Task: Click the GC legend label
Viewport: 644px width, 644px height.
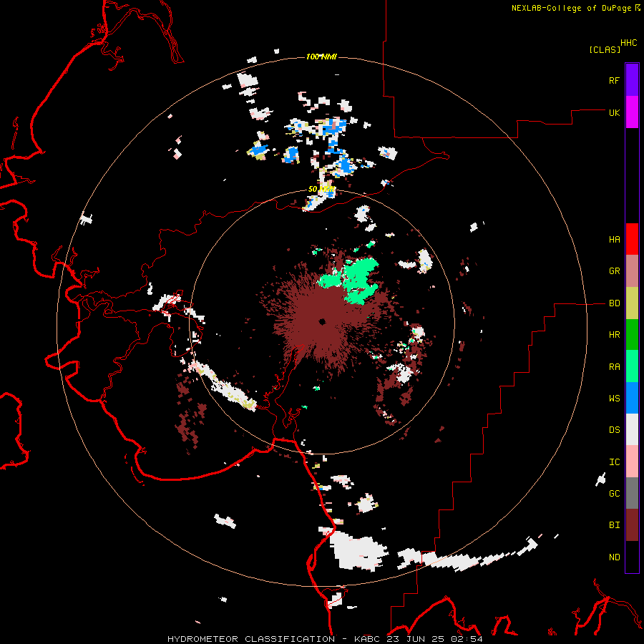Action: [614, 493]
